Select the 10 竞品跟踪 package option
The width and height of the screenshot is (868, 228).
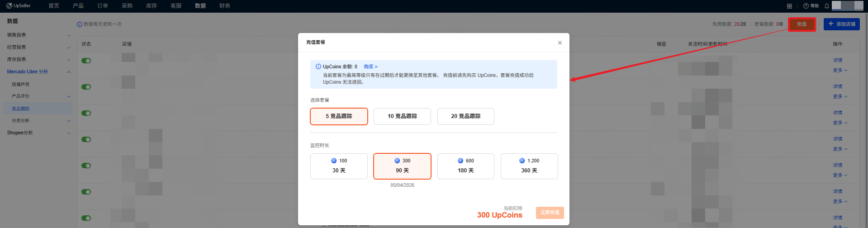pos(402,116)
